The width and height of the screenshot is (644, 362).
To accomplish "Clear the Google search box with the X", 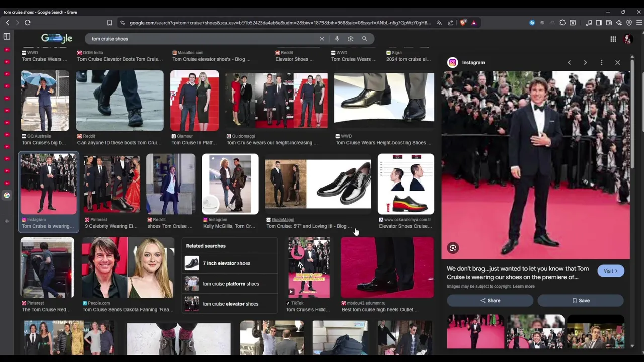I will click(322, 39).
